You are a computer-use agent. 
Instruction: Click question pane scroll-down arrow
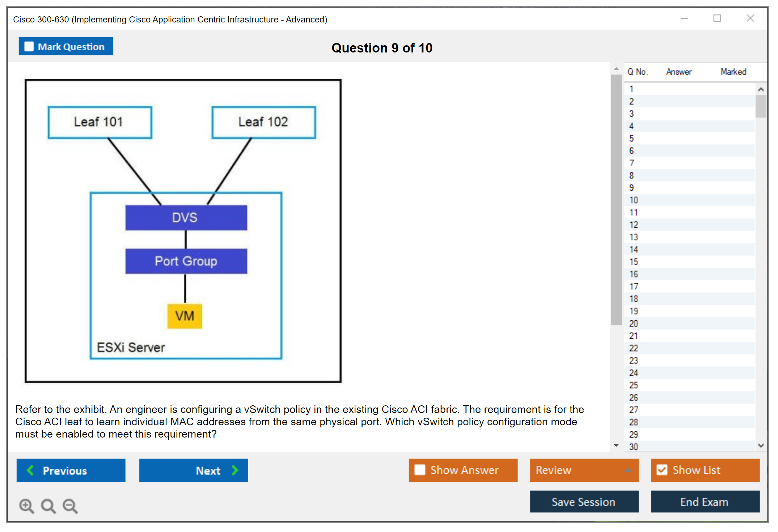pyautogui.click(x=616, y=445)
